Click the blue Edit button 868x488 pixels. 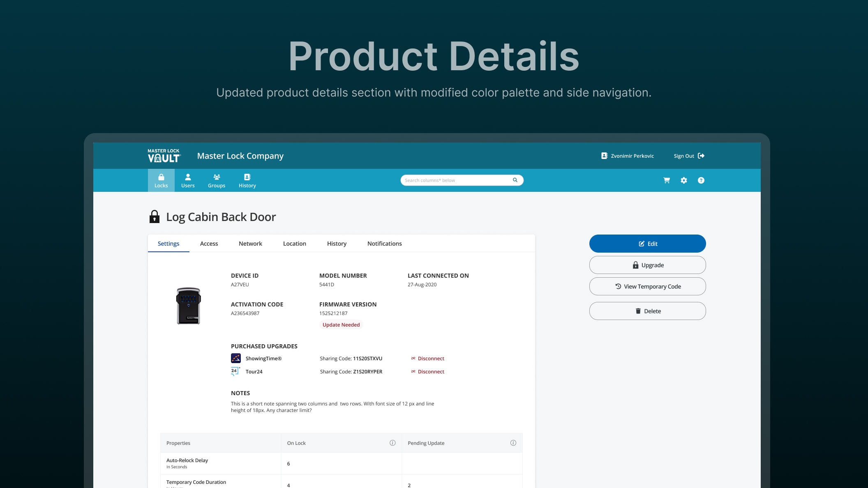pos(648,244)
